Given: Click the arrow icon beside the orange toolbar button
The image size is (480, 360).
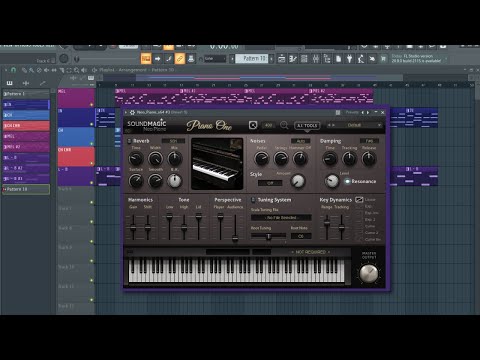Looking at the screenshot, I should 157,59.
